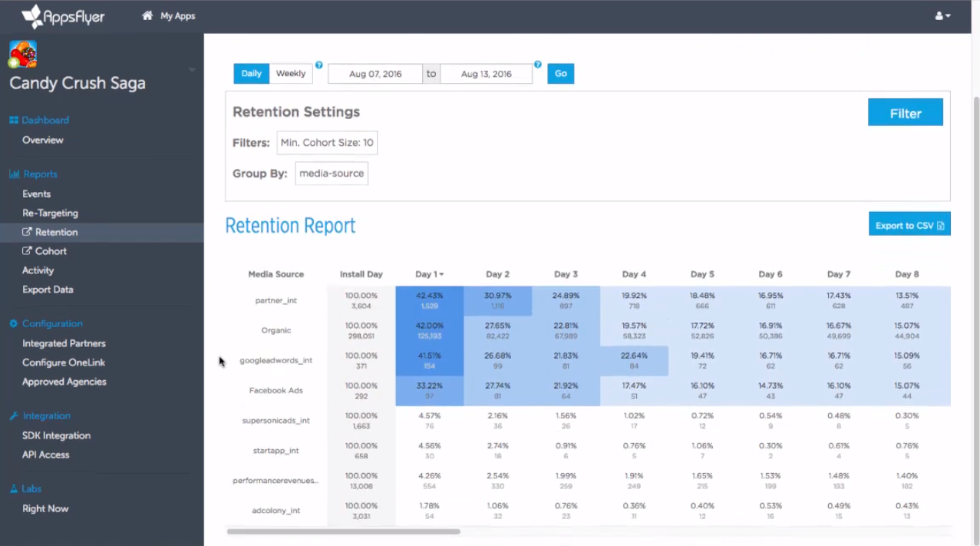Image resolution: width=980 pixels, height=546 pixels.
Task: Click the home icon beside My Apps
Action: pos(147,15)
